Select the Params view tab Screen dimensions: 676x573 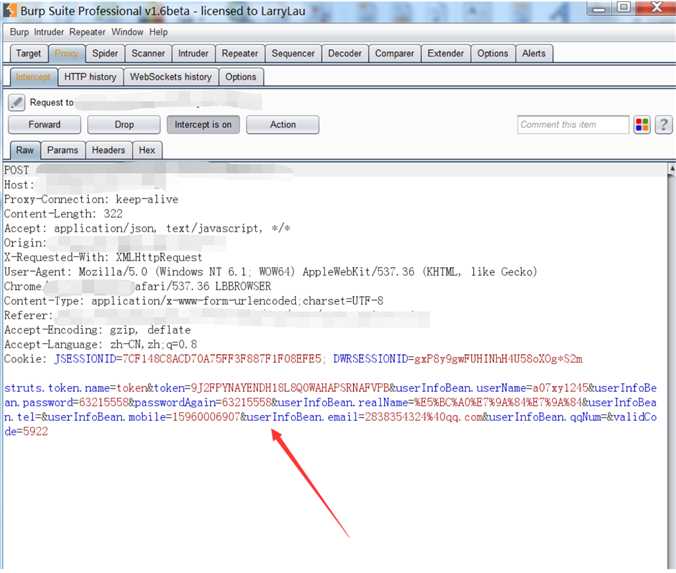63,150
